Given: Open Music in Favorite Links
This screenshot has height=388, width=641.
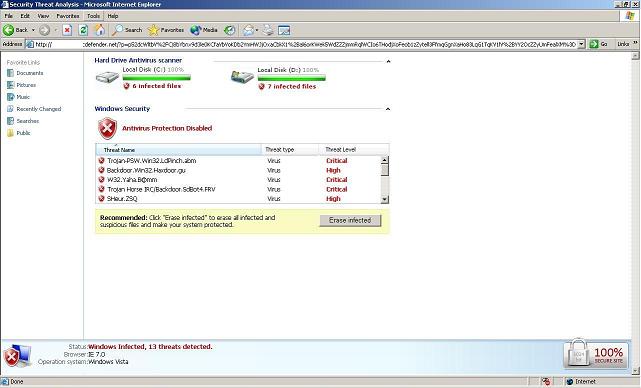Looking at the screenshot, I should [18, 97].
